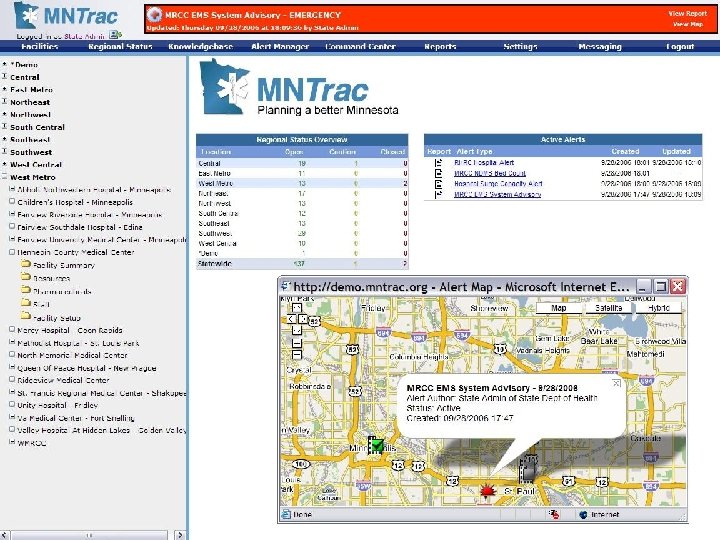This screenshot has height=540, width=720.
Task: Open the Command Center menu
Action: pos(360,46)
